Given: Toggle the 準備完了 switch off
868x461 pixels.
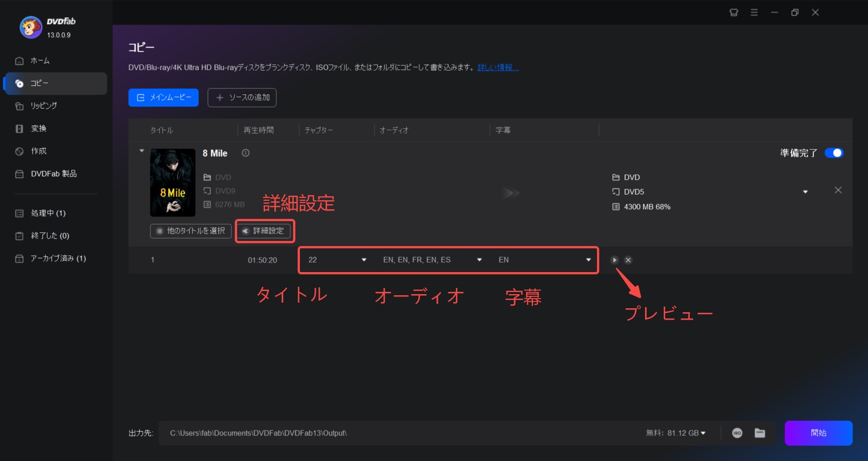Looking at the screenshot, I should (833, 153).
